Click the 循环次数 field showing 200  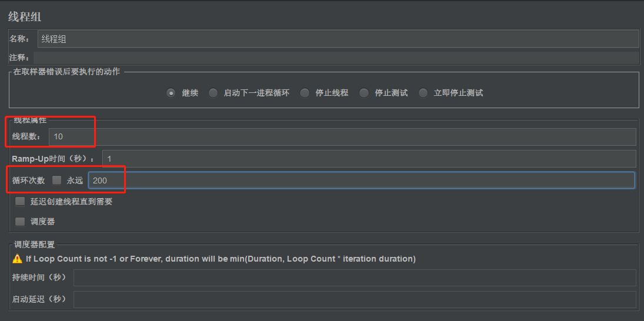(x=362, y=180)
